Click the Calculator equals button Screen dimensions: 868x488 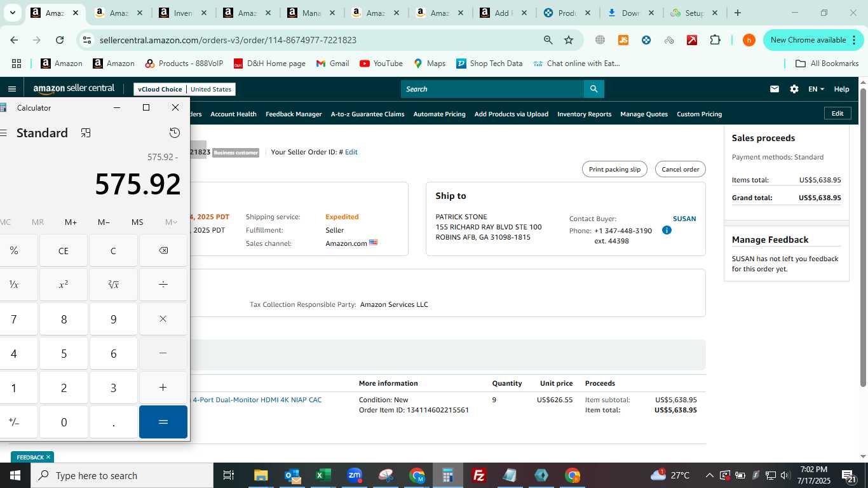coord(163,422)
